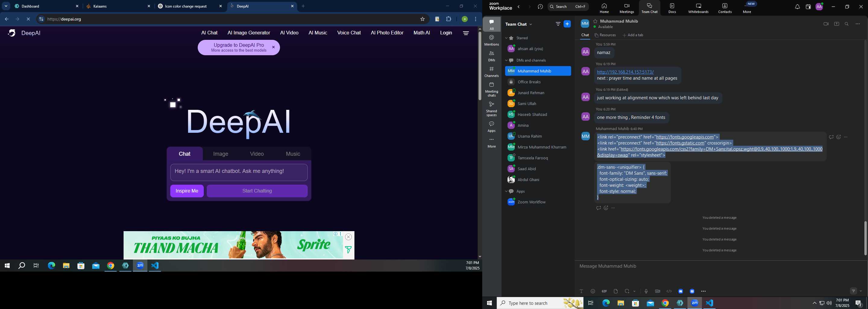Attach a file in composer
This screenshot has height=309, width=868.
point(616,291)
